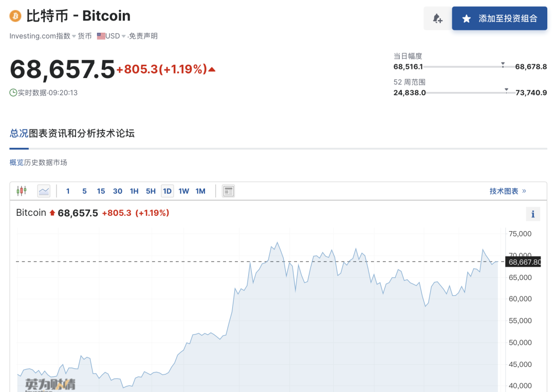
Task: Click 添加至投资组合 button
Action: 499,18
